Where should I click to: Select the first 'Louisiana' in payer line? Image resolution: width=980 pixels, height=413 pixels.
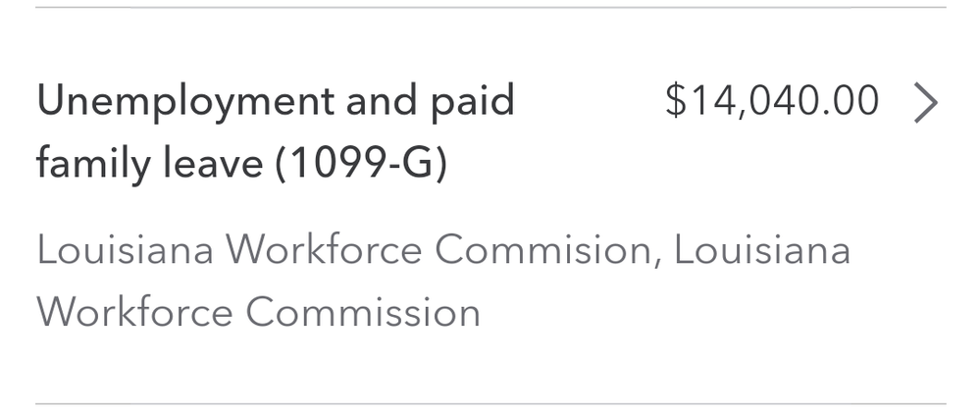(125, 250)
